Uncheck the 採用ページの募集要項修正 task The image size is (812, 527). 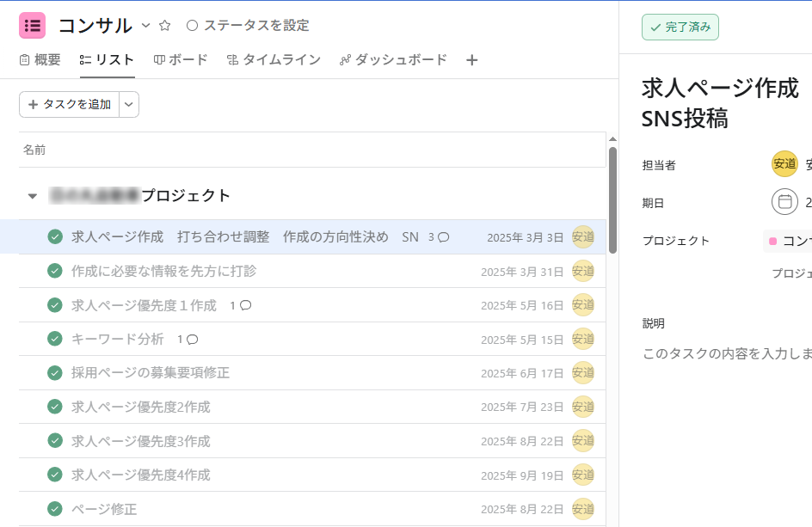click(x=55, y=373)
